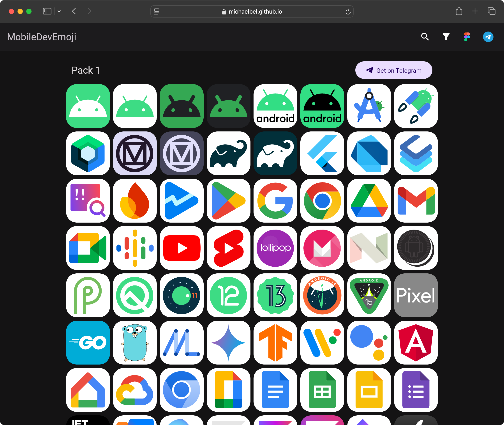Select the Google Drive emoji
Viewport: 504px width, 425px height.
[369, 201]
